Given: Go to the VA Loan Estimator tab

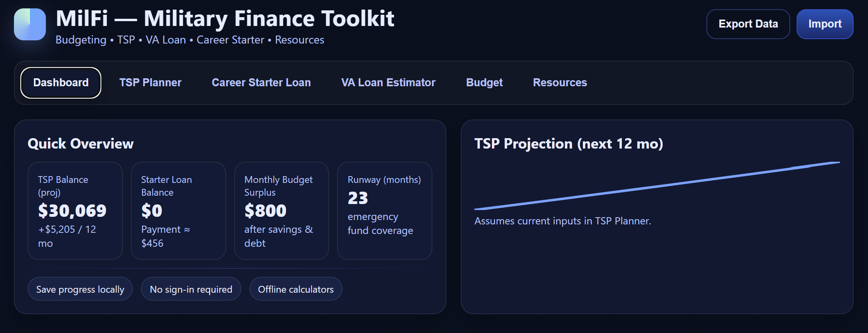Looking at the screenshot, I should pos(388,83).
